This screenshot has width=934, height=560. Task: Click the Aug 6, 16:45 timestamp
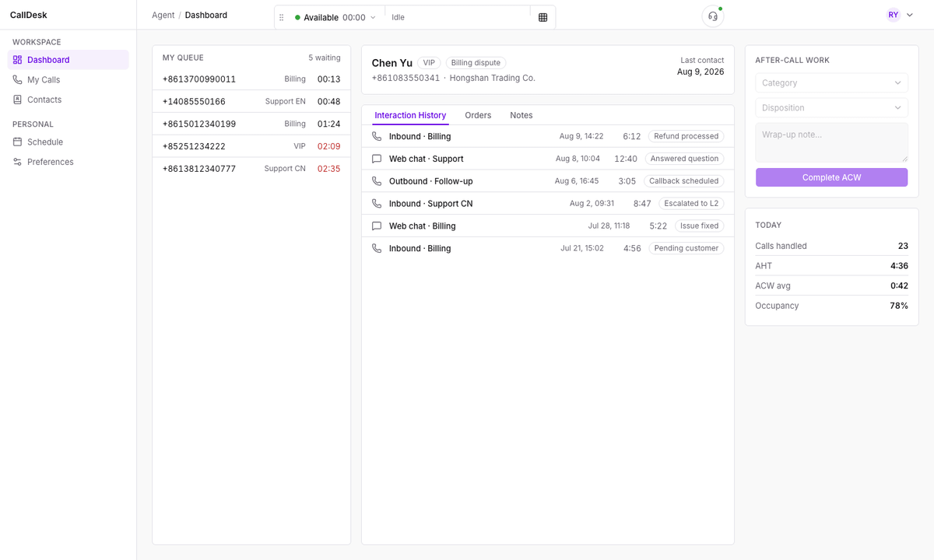pos(577,181)
